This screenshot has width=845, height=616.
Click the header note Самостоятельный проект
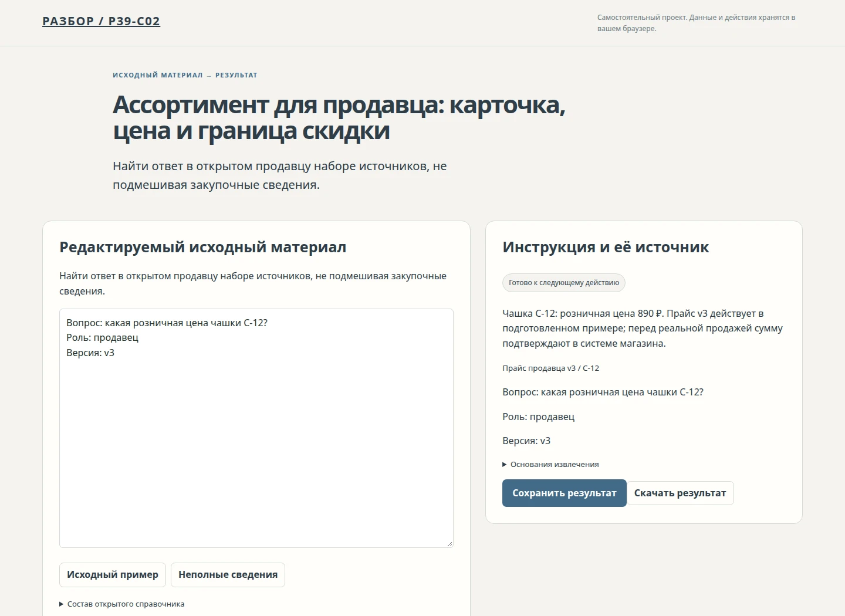click(x=697, y=23)
